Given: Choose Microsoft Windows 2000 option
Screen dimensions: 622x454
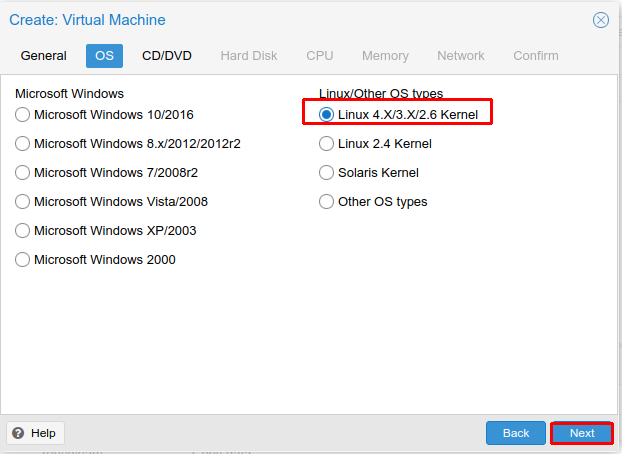Looking at the screenshot, I should 23,260.
